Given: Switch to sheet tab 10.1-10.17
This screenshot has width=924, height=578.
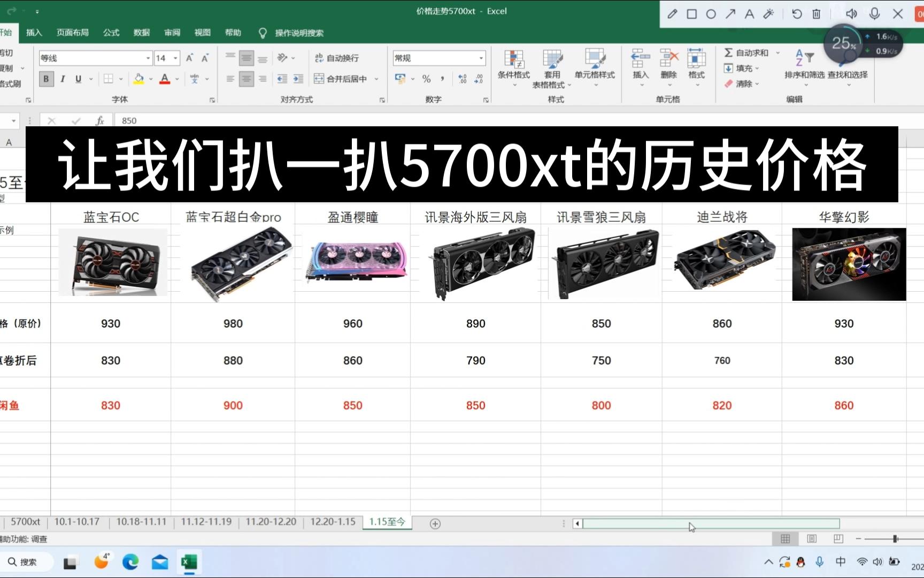Looking at the screenshot, I should 77,522.
